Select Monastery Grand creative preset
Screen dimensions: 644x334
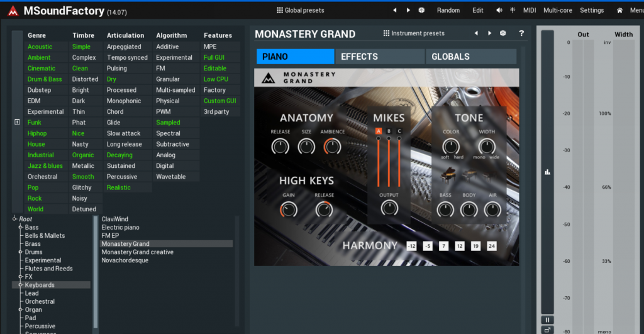coord(137,252)
